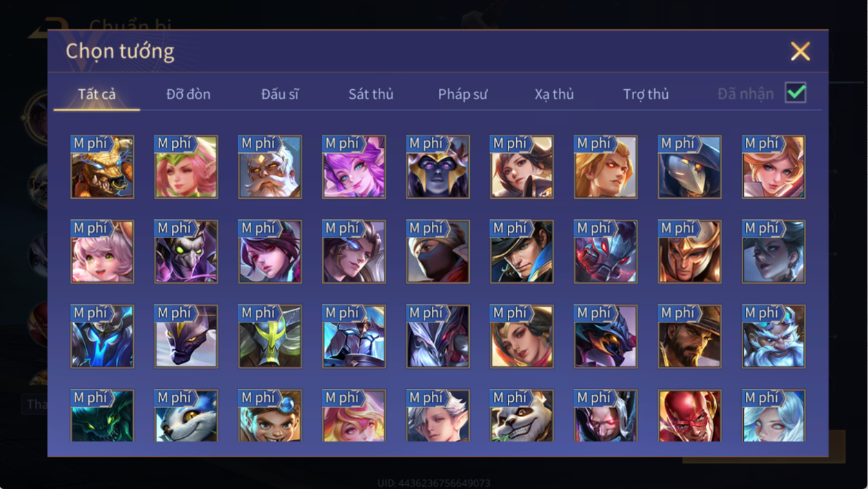
Task: Open the Xạ thủ tab
Action: click(554, 94)
